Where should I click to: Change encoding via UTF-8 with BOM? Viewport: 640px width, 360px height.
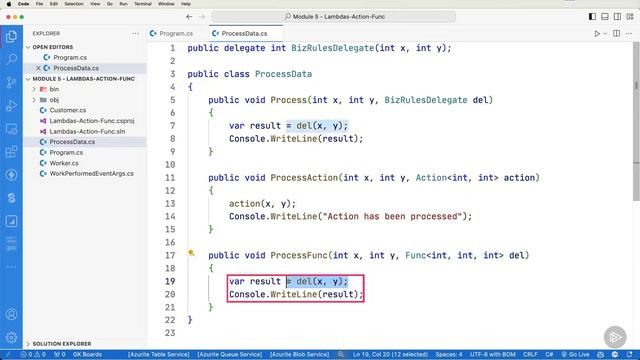[493, 355]
